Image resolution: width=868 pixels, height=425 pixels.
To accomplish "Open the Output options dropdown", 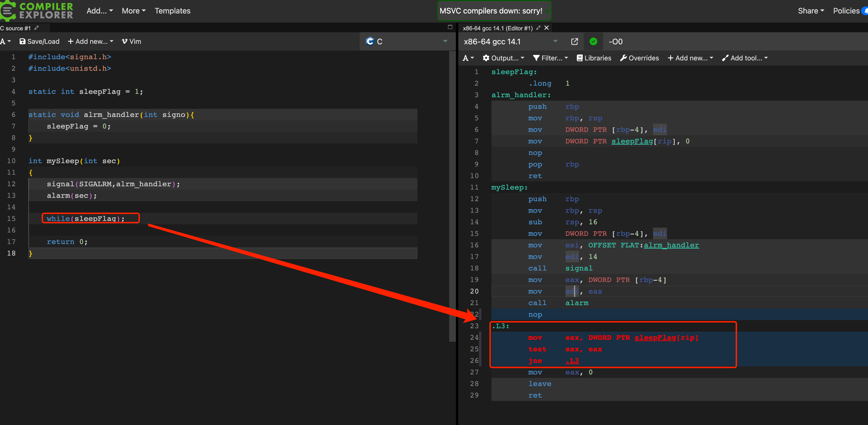I will tap(503, 58).
